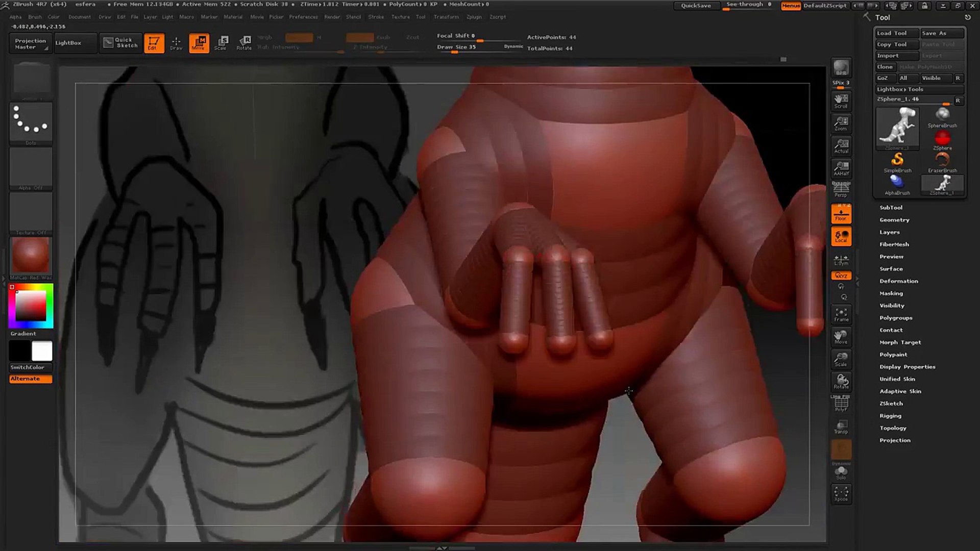
Task: Expand the Topology section
Action: coord(893,428)
